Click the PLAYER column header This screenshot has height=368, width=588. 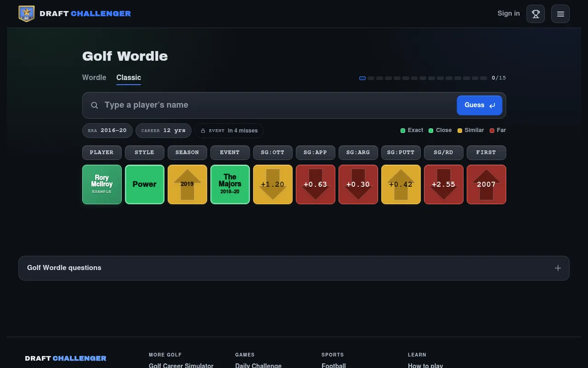pyautogui.click(x=102, y=153)
